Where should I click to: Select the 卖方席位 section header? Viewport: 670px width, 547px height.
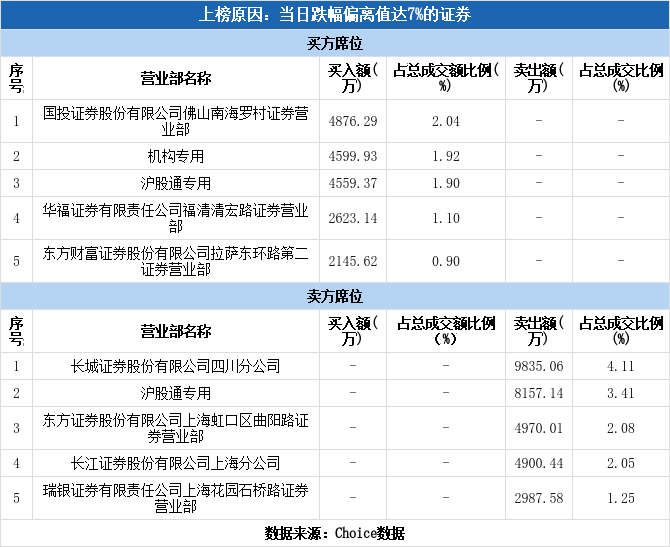tap(335, 296)
